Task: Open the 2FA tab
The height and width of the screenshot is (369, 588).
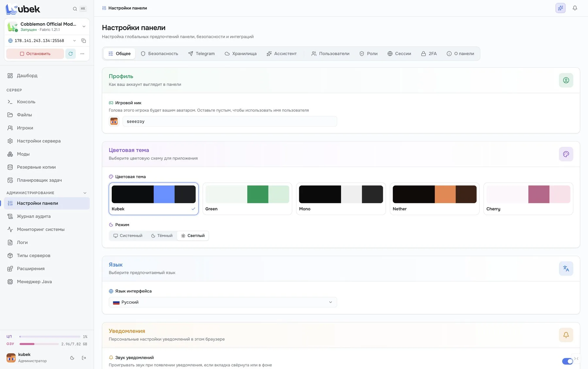Action: (x=429, y=54)
